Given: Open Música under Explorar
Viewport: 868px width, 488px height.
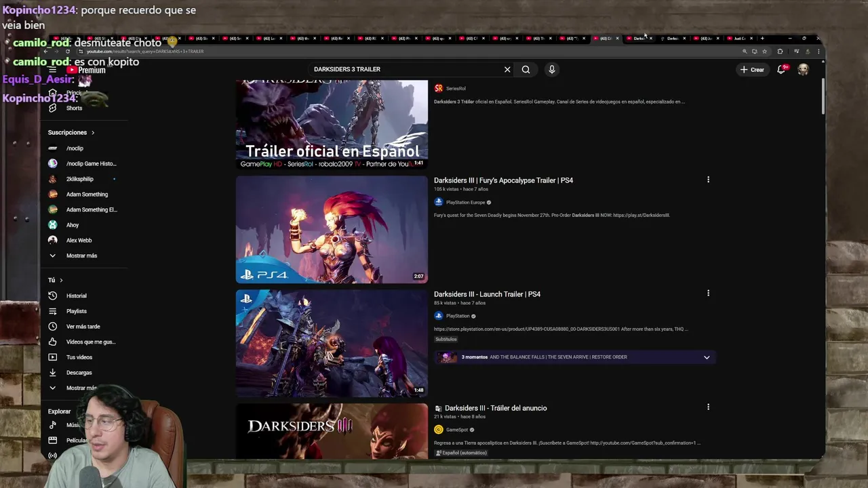Looking at the screenshot, I should pyautogui.click(x=73, y=425).
